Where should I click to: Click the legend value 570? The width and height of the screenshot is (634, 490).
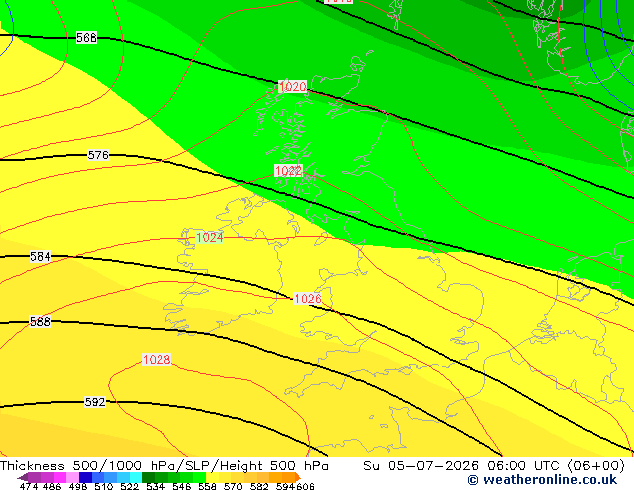233,486
